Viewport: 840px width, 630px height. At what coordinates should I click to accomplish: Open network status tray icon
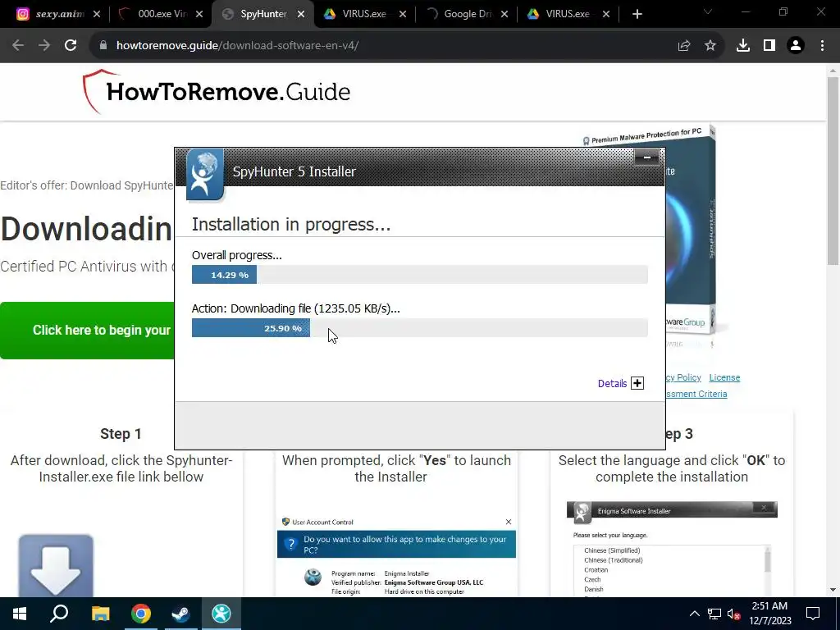pyautogui.click(x=714, y=614)
